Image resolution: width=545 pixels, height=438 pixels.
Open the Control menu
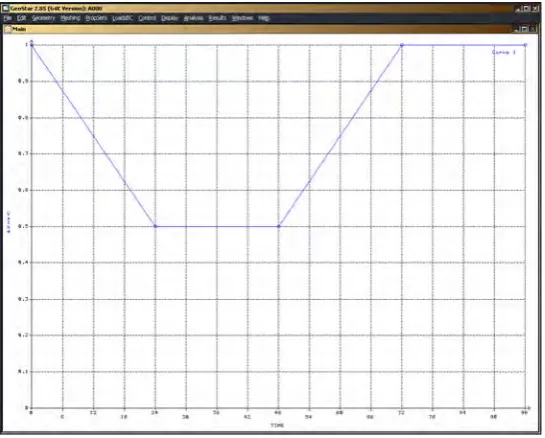147,18
